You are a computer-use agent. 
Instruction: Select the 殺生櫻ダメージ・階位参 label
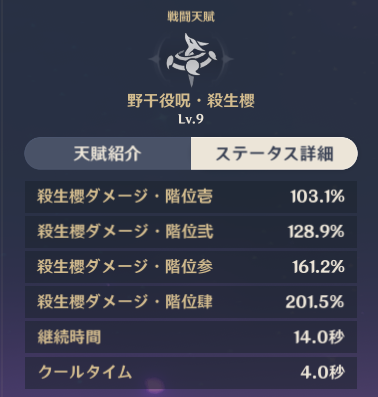(125, 267)
